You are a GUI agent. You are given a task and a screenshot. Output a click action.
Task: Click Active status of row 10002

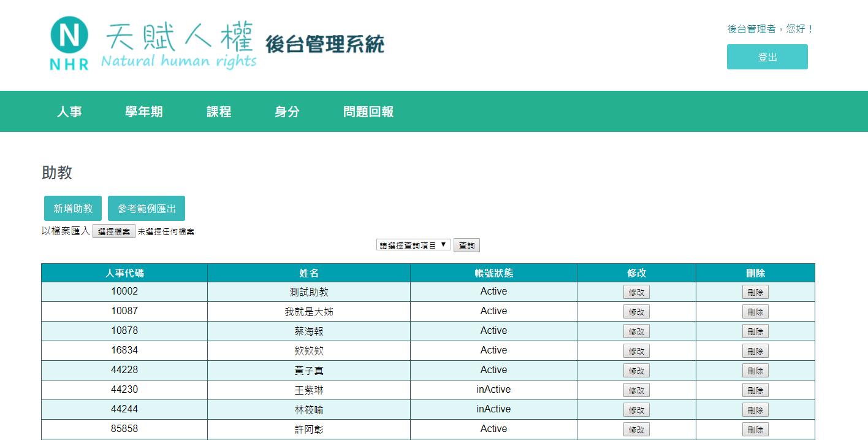493,291
